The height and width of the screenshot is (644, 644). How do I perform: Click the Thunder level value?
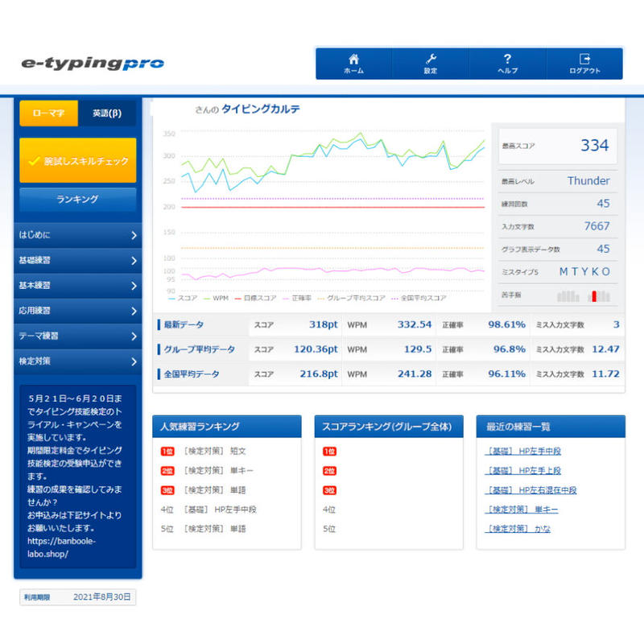point(588,180)
